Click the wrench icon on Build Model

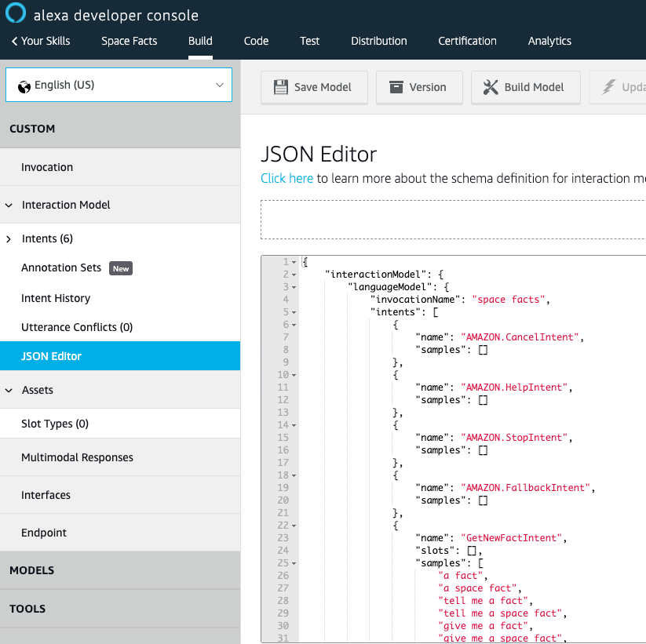[491, 87]
